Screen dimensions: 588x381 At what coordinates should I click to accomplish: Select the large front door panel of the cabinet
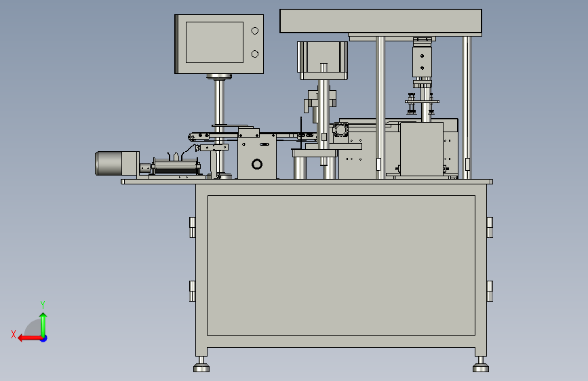click(x=341, y=265)
